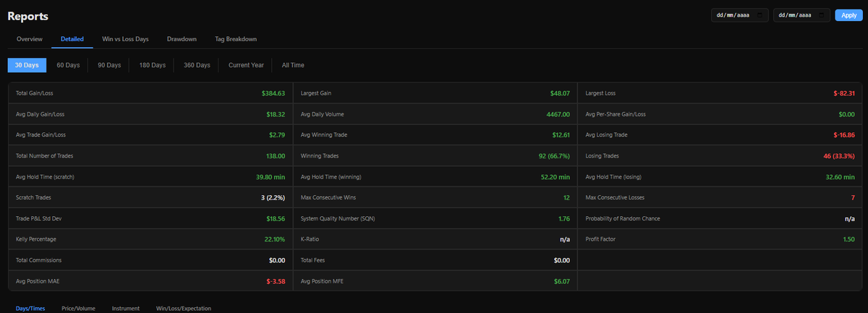868x313 pixels.
Task: Switch to Current Year period
Action: [246, 65]
